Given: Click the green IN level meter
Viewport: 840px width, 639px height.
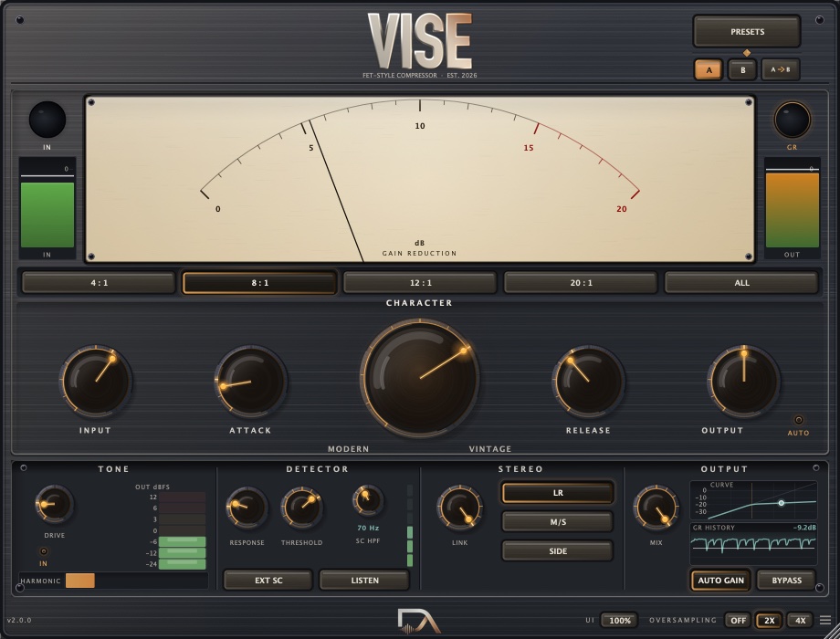Looking at the screenshot, I should click(x=47, y=208).
